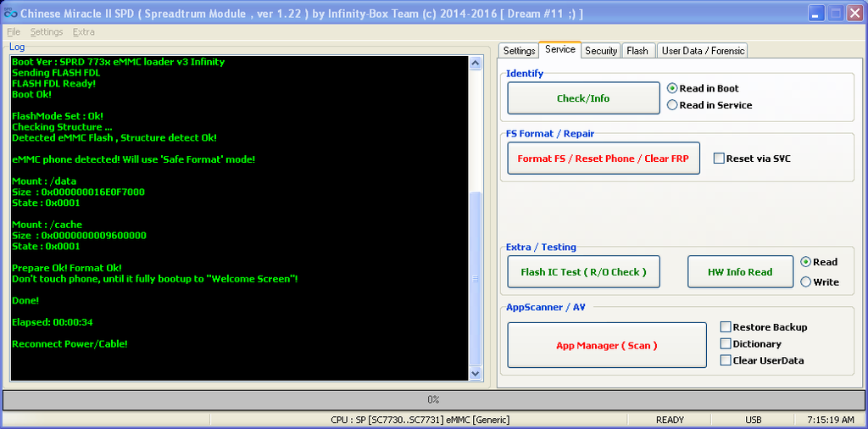
Task: Switch to the Flash tab
Action: point(637,51)
